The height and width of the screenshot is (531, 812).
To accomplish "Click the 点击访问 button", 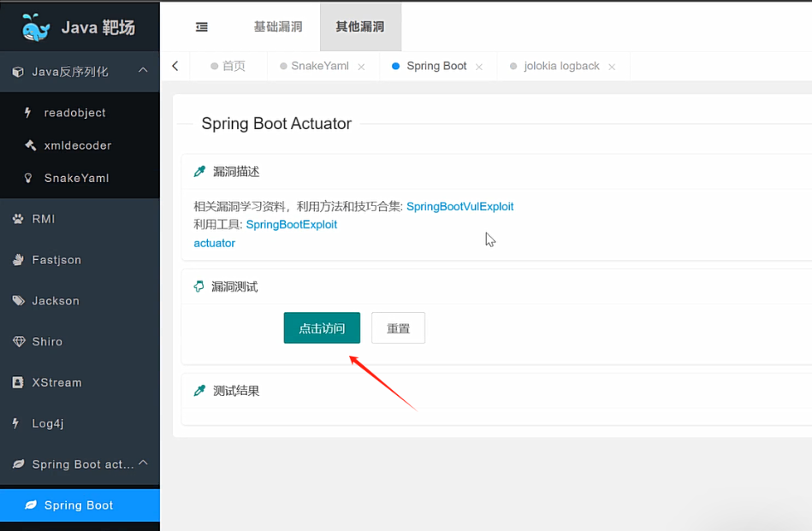I will (x=322, y=328).
